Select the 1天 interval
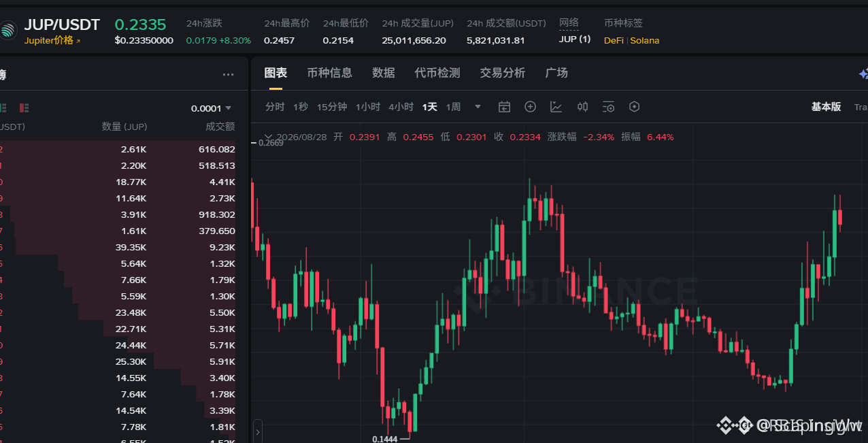 (430, 107)
